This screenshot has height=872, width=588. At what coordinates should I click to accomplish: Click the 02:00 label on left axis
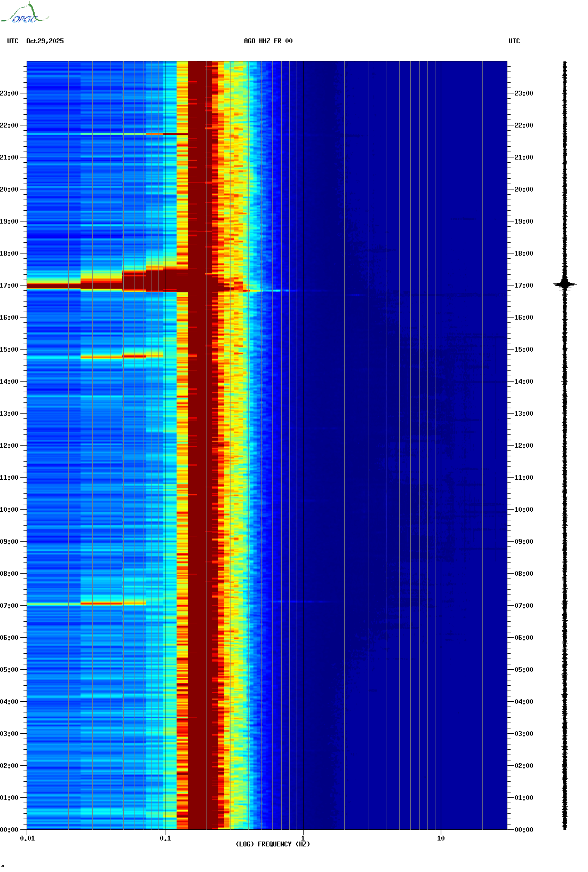tap(9, 766)
